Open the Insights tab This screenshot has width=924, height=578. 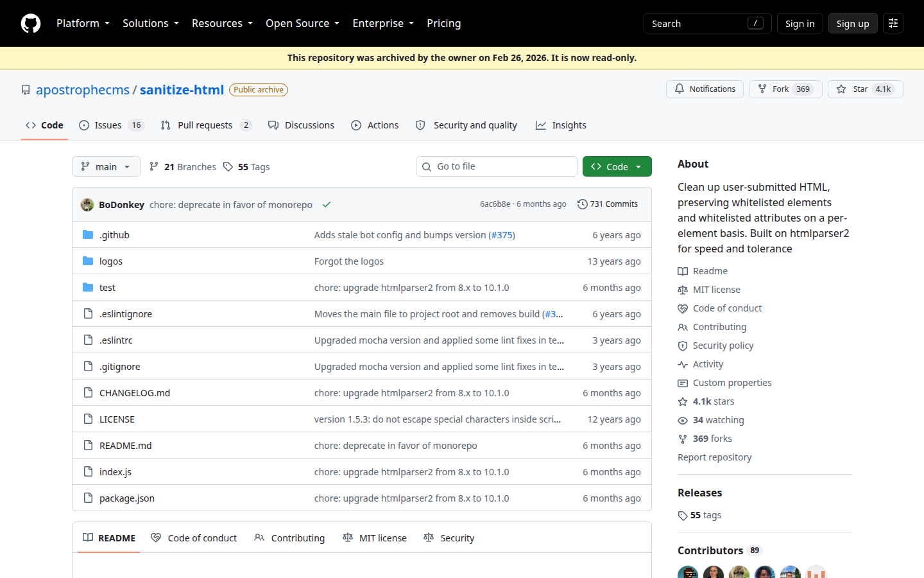(x=561, y=125)
